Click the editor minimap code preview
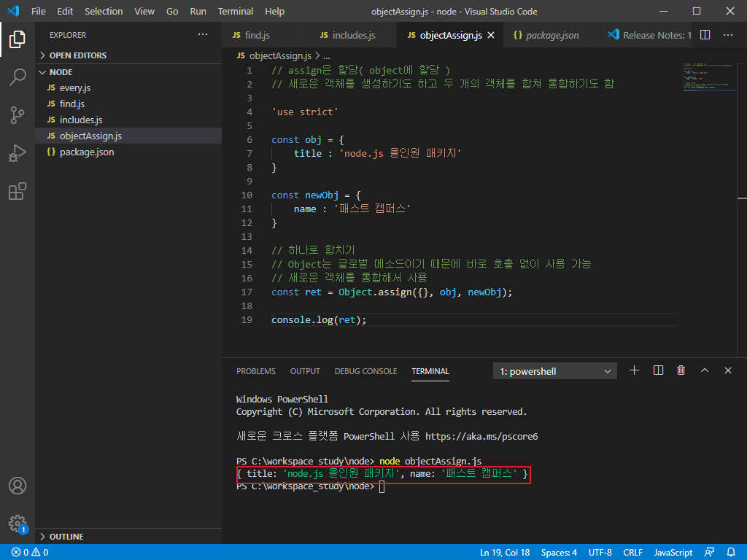Image resolution: width=747 pixels, height=560 pixels. [x=709, y=76]
